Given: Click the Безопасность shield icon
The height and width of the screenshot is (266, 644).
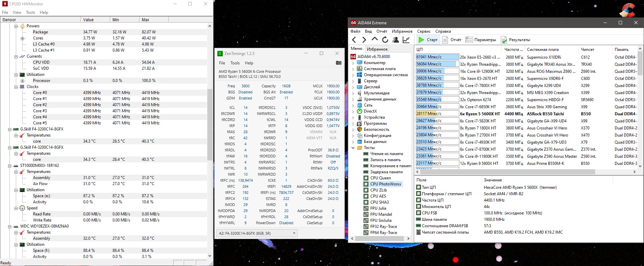Looking at the screenshot, I should 360,129.
